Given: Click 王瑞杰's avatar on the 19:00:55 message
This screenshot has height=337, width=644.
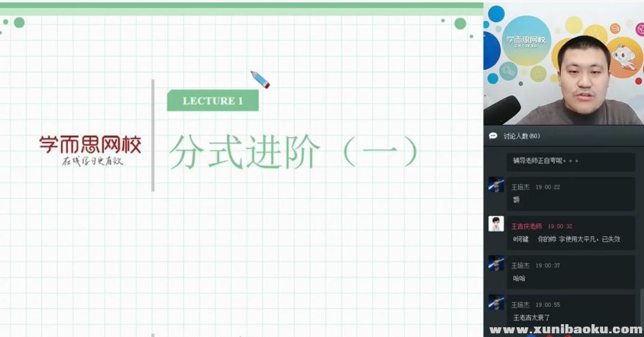Looking at the screenshot, I should [496, 303].
